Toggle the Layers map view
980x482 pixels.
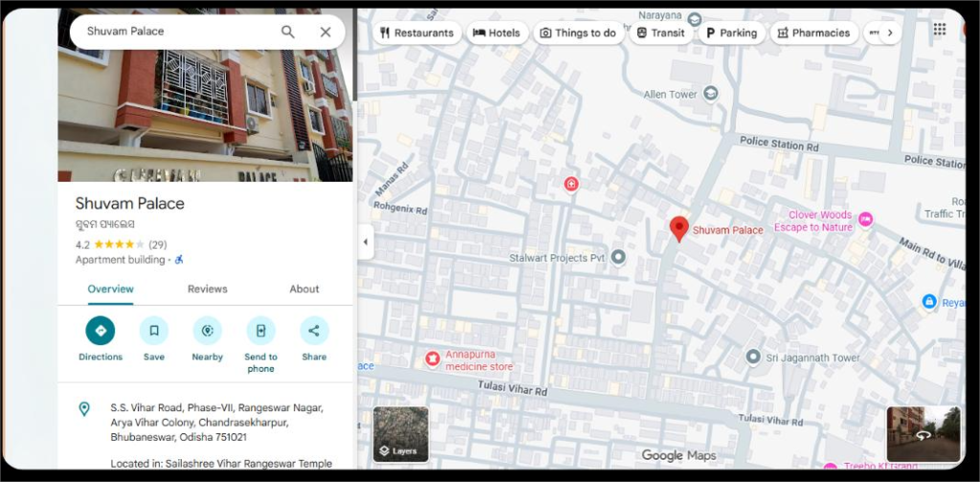tap(400, 434)
